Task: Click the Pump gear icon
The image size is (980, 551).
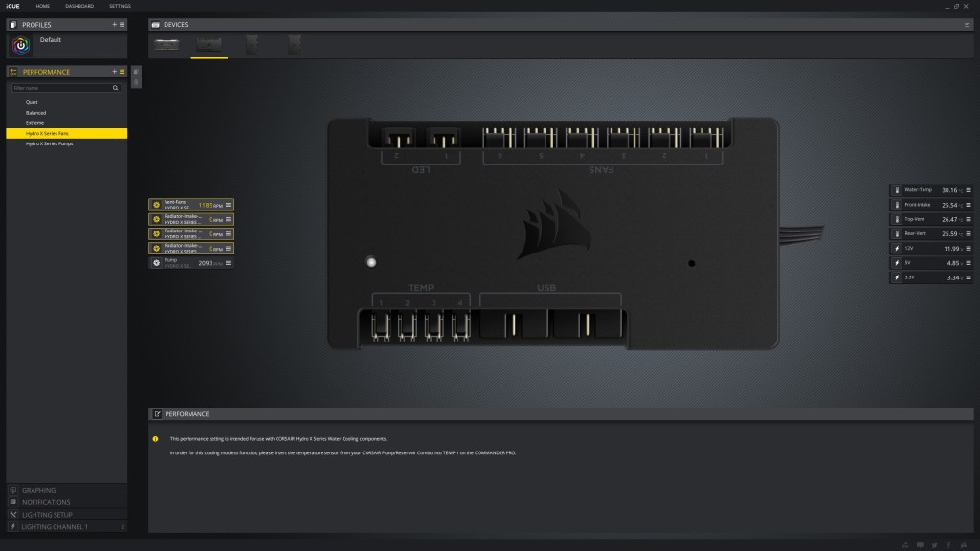Action: 156,262
